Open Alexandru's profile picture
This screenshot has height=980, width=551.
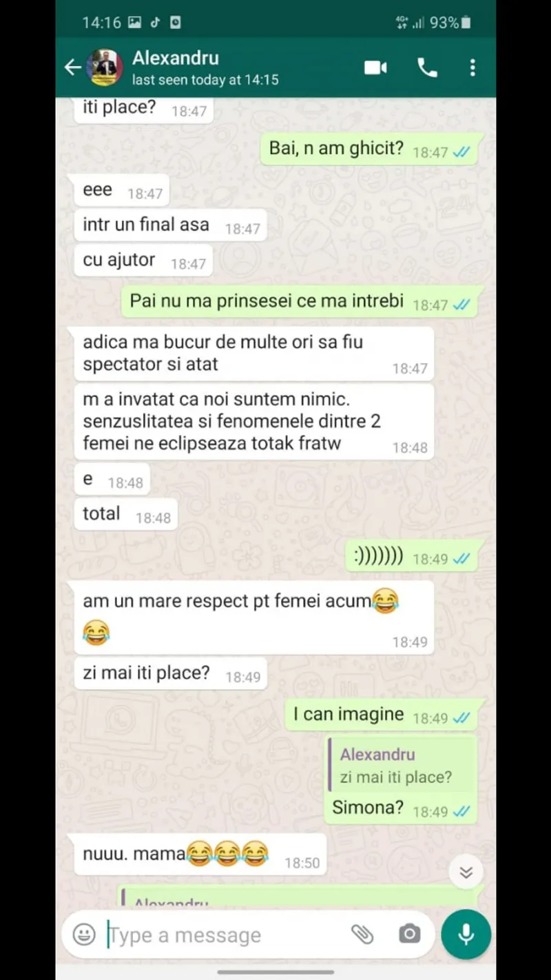point(105,67)
